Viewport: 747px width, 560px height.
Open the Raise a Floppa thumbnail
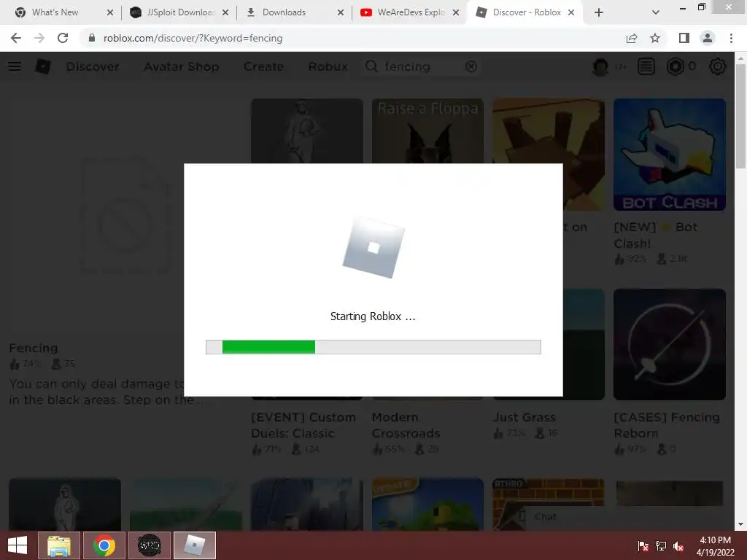coord(427,131)
